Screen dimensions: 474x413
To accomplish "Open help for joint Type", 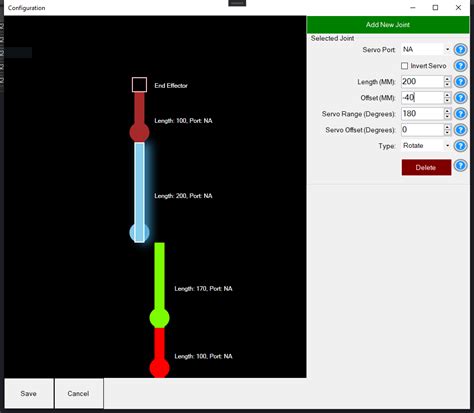I will pos(460,146).
